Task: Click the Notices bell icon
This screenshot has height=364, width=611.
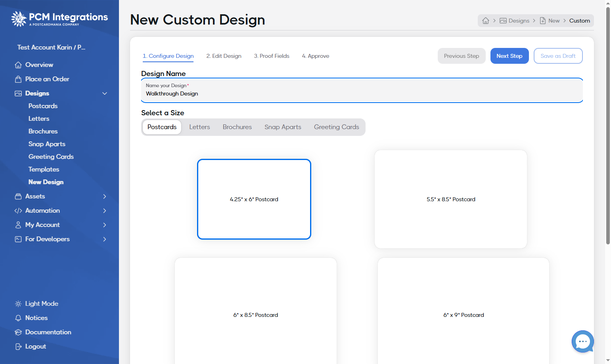Action: [x=18, y=318]
